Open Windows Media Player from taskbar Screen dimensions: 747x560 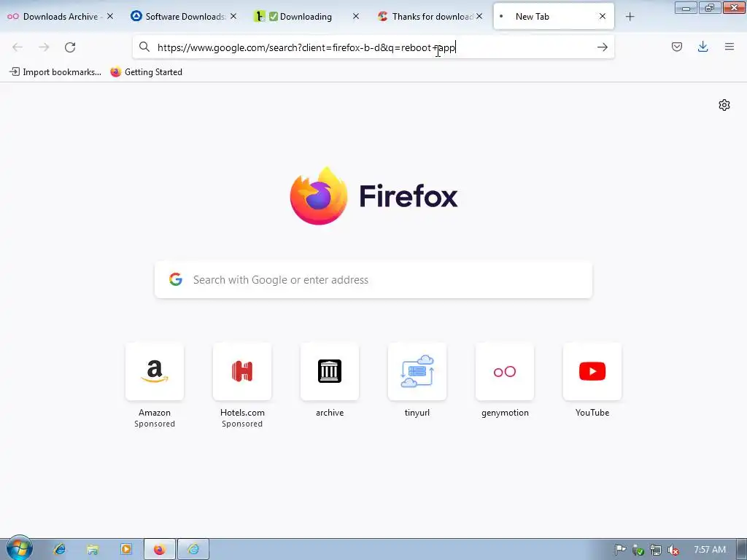(126, 550)
